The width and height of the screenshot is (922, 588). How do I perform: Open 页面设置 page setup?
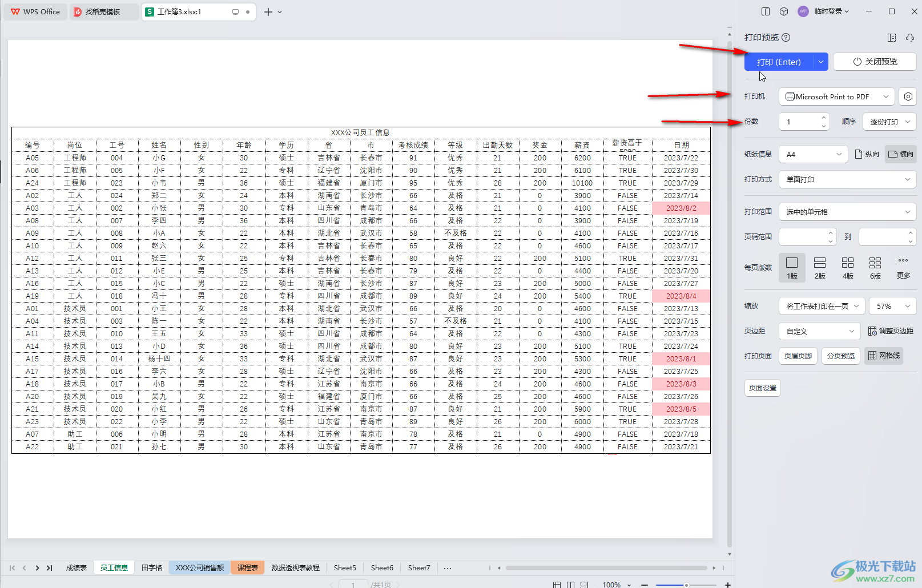click(x=763, y=388)
